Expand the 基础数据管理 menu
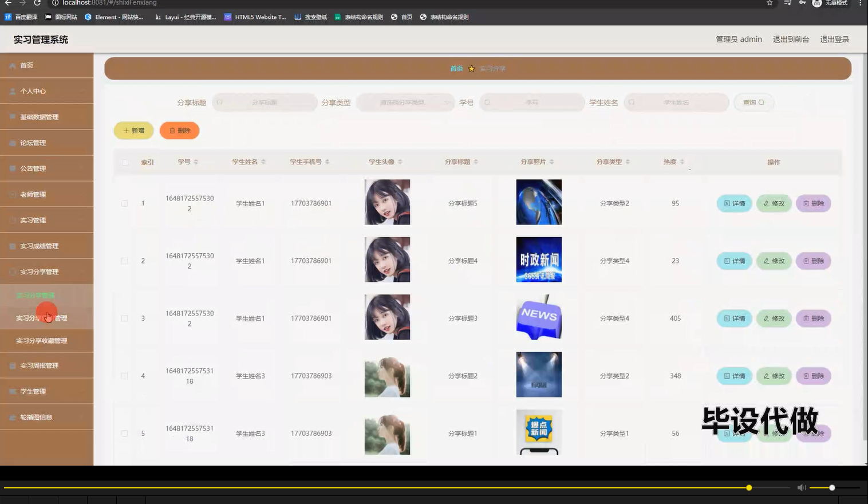 (38, 116)
